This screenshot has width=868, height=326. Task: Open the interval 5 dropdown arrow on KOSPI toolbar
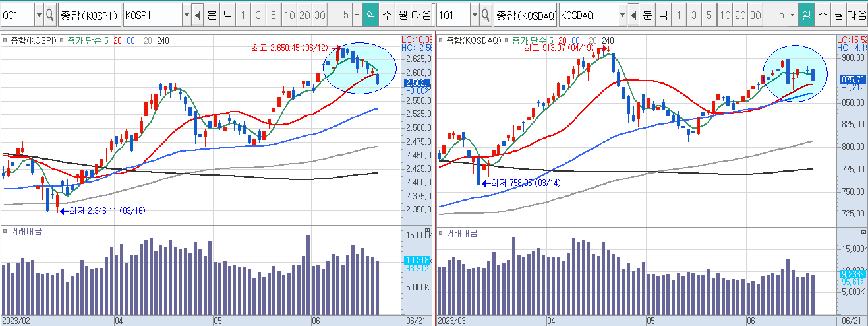click(357, 15)
